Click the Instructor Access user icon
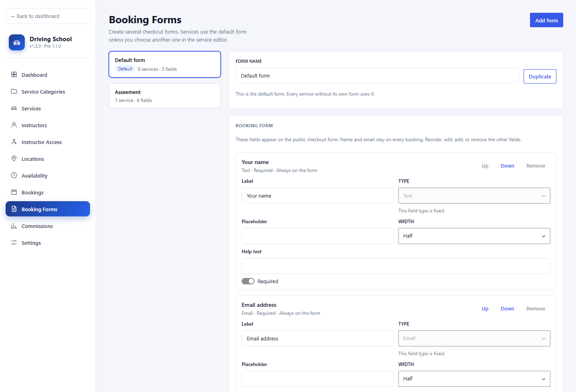Viewport: 576px width, 392px height. [x=14, y=142]
